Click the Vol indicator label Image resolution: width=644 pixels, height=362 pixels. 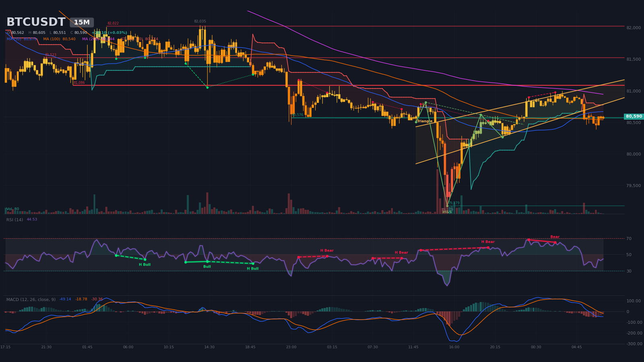click(x=12, y=209)
